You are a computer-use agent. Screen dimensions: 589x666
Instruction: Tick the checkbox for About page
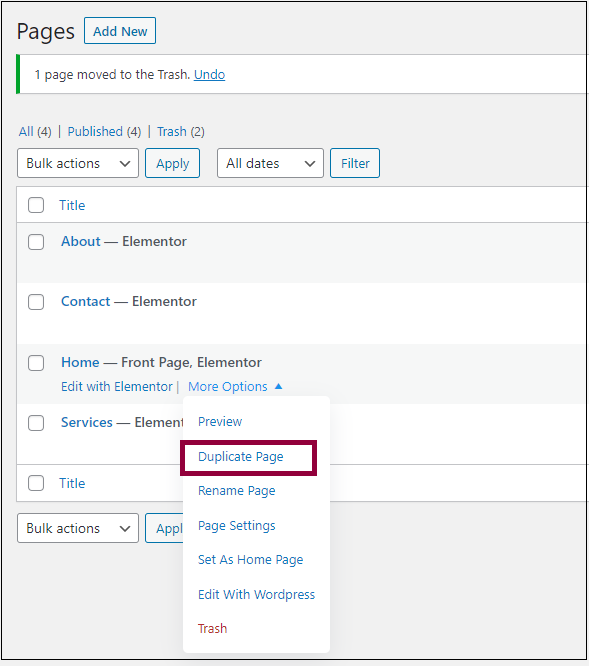click(36, 242)
